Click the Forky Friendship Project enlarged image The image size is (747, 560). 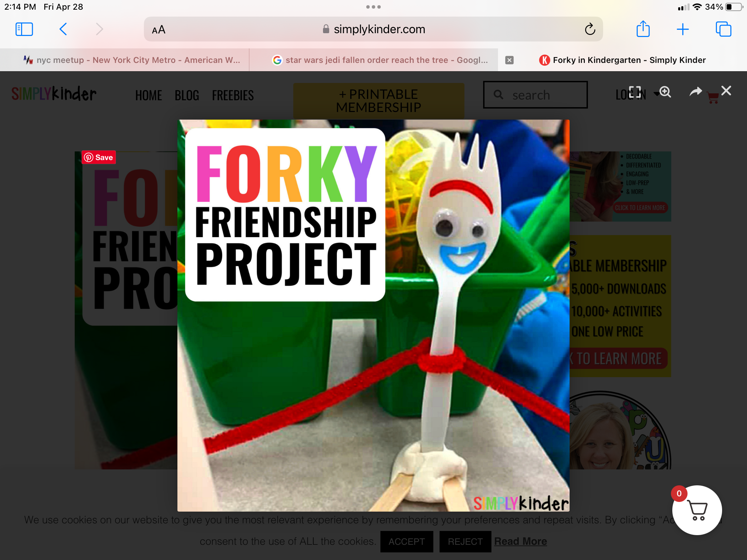(373, 316)
